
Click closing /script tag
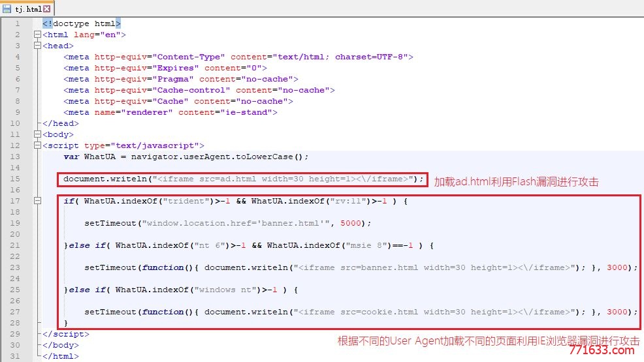pos(66,334)
